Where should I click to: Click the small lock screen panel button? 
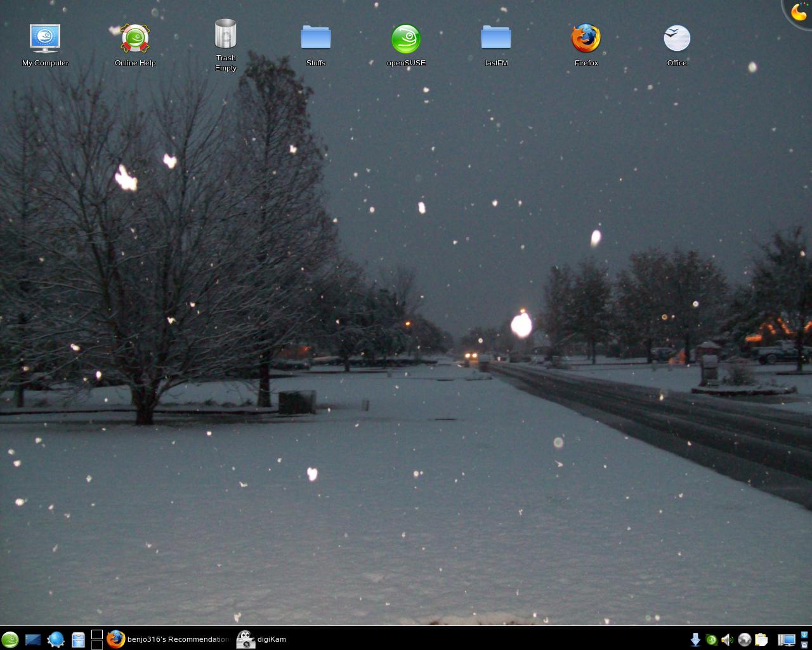pos(804,645)
